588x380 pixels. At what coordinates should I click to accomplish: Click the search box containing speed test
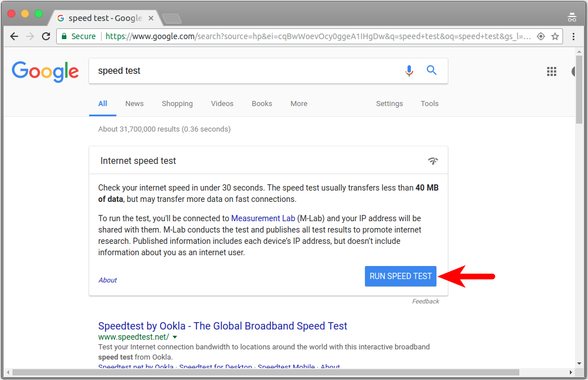[244, 71]
